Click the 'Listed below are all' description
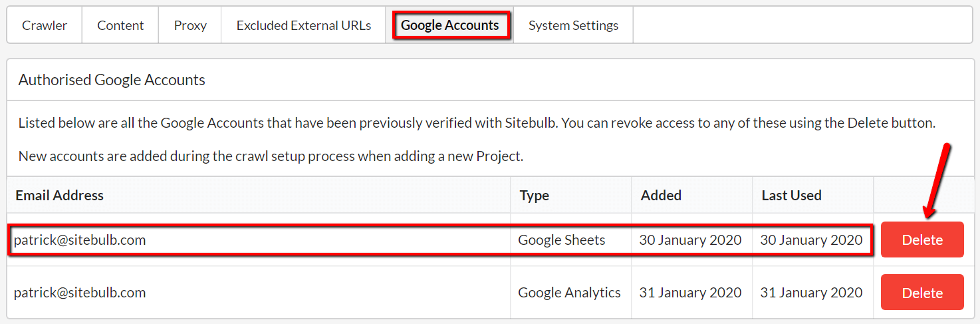Screen dimensions: 980x324 point(477,123)
